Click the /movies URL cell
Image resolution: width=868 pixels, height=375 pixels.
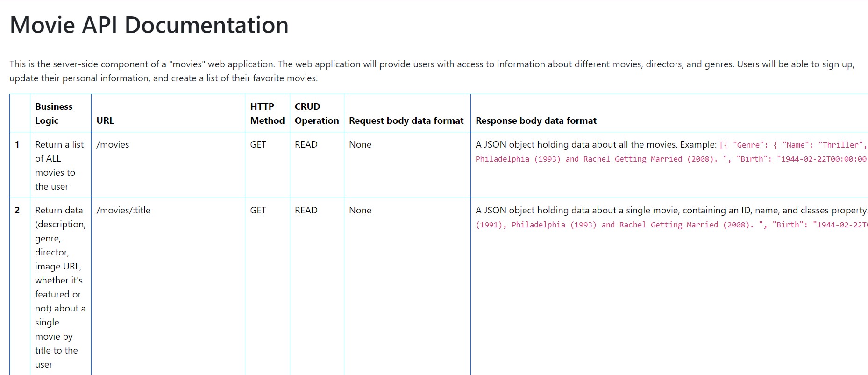click(168, 165)
